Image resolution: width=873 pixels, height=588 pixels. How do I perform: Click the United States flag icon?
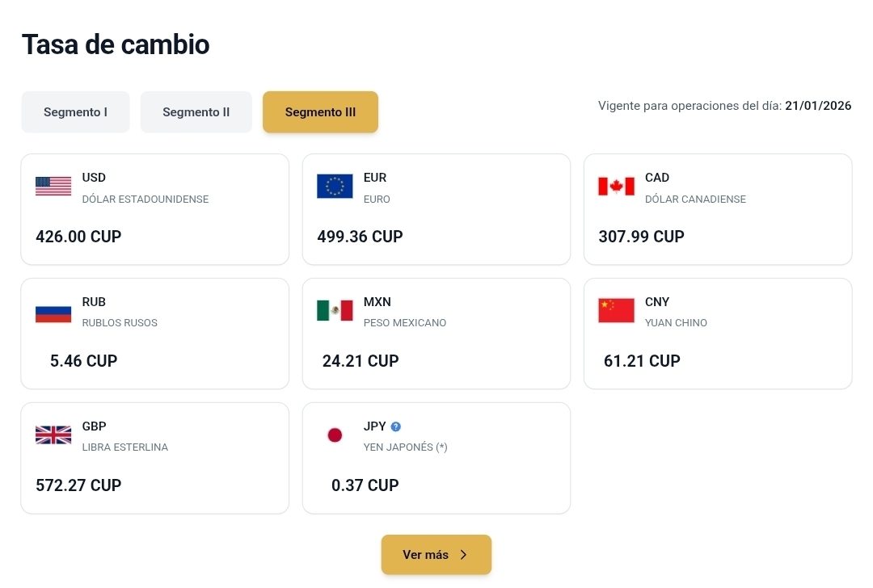tap(53, 187)
